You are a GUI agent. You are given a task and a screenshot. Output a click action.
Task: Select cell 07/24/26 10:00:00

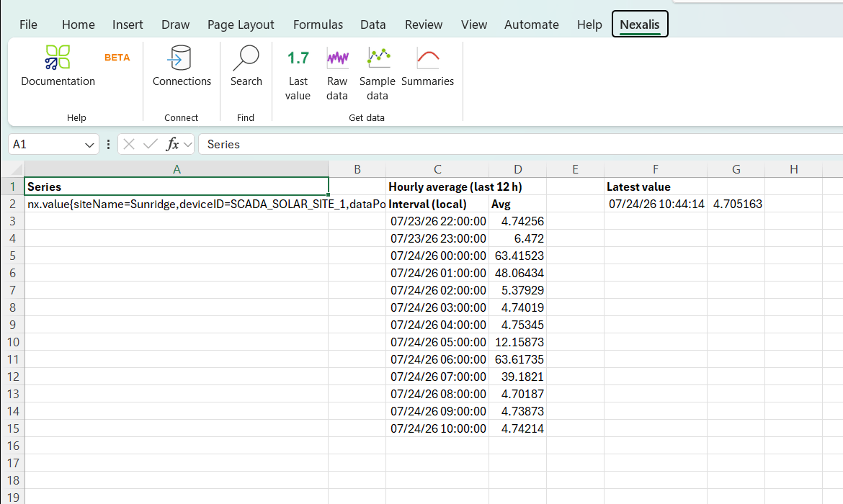[x=437, y=428]
